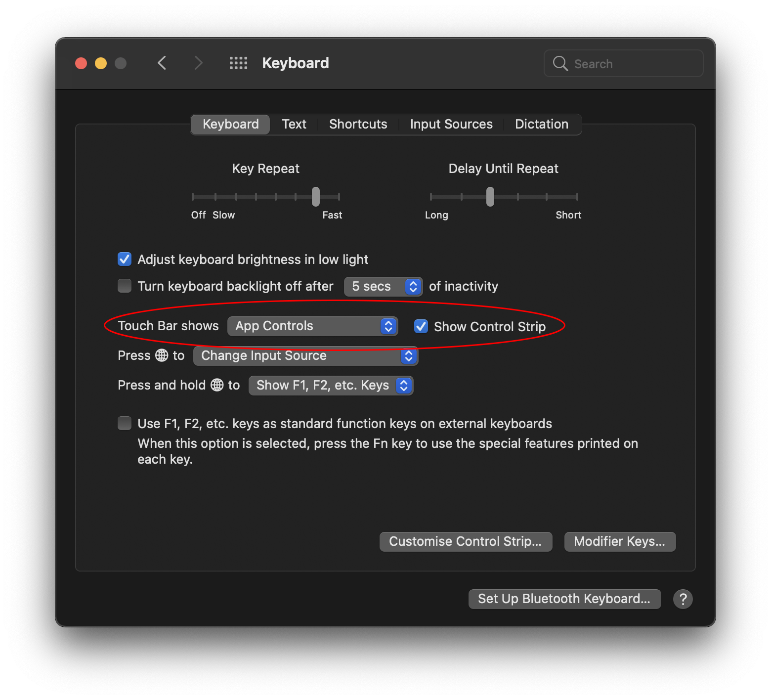Open the Show F1, F2, etc. Keys dropdown
This screenshot has width=771, height=700.
pos(331,386)
